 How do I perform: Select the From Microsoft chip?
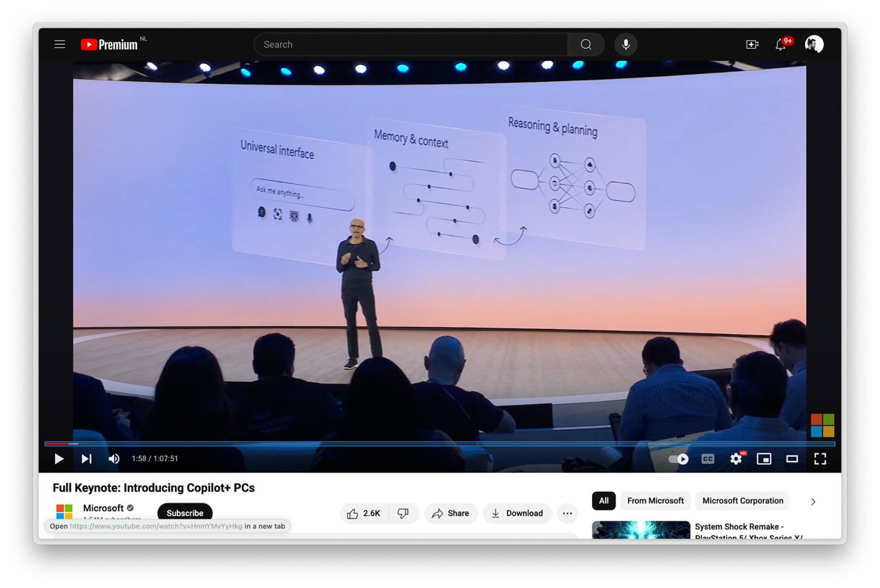pos(655,501)
